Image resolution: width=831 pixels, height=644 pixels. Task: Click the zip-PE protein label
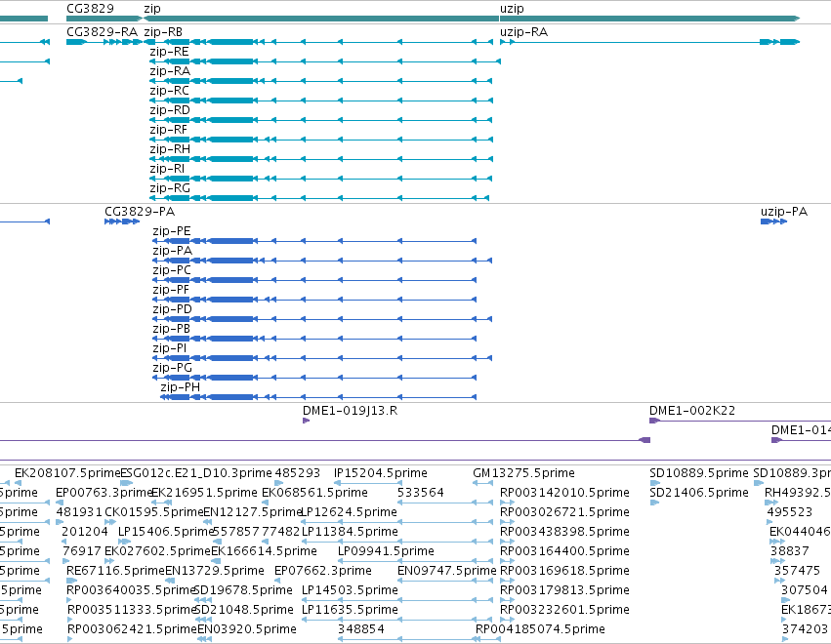172,231
